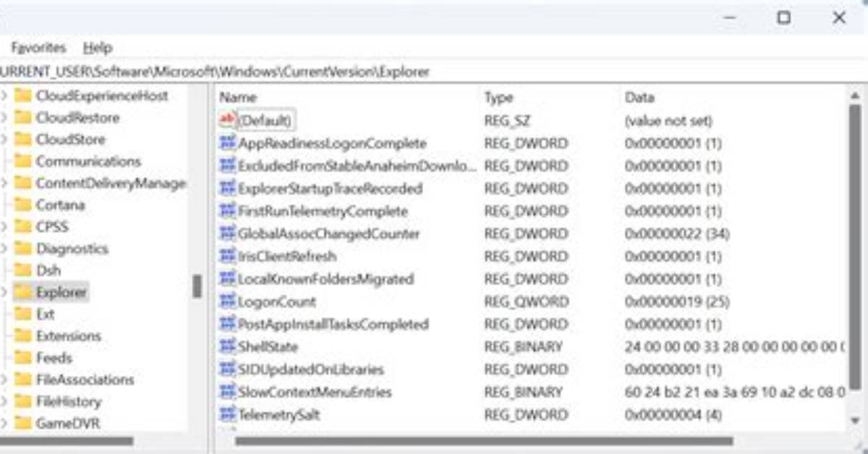The image size is (868, 454).
Task: Click the GameDVR folder icon
Action: [23, 423]
